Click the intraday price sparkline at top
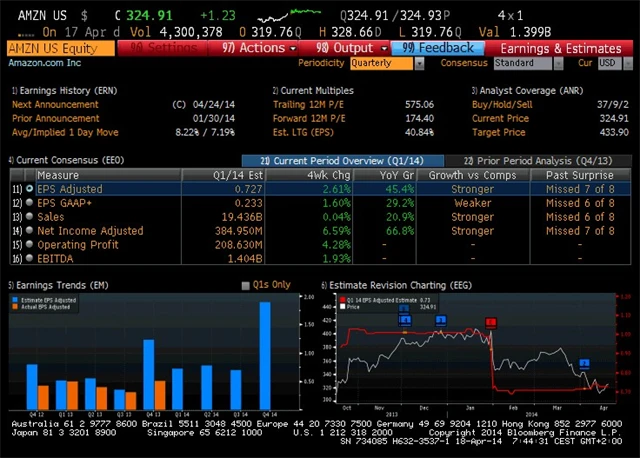 tap(287, 17)
